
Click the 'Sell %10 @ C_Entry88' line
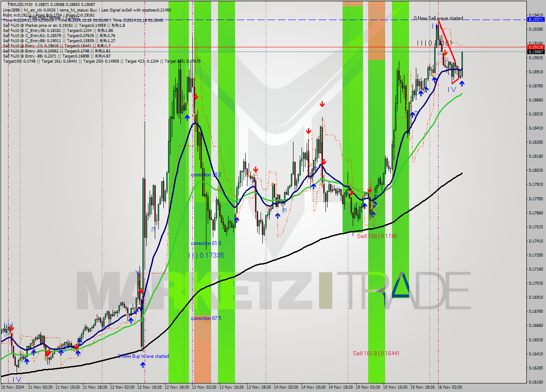(59, 40)
